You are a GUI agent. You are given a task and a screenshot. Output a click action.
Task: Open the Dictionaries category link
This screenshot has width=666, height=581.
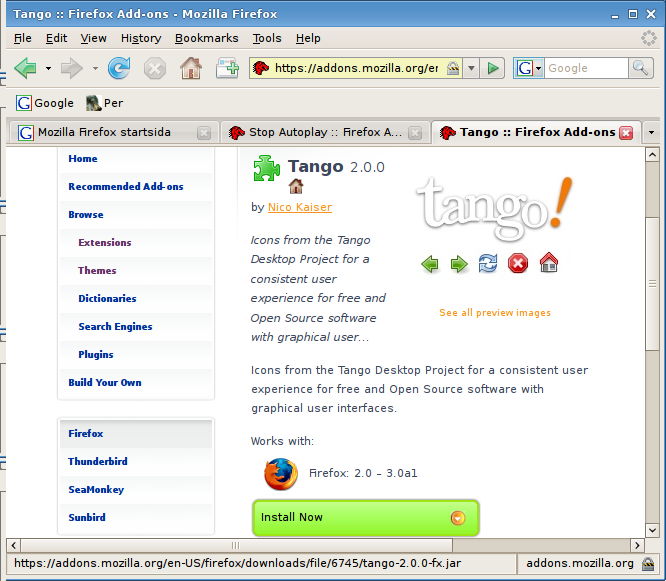pyautogui.click(x=107, y=299)
